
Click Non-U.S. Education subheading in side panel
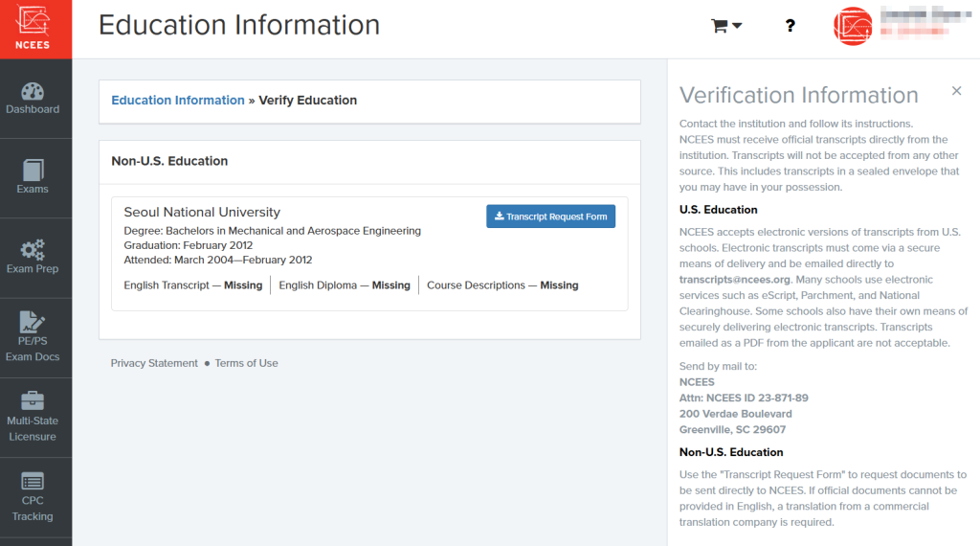[x=731, y=452]
